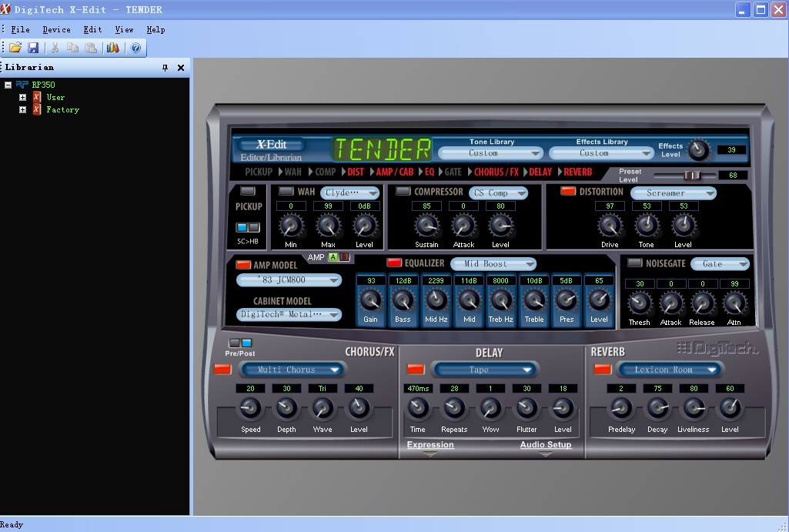Screen dimensions: 789x532
Task: Open the File menu
Action: [x=20, y=30]
